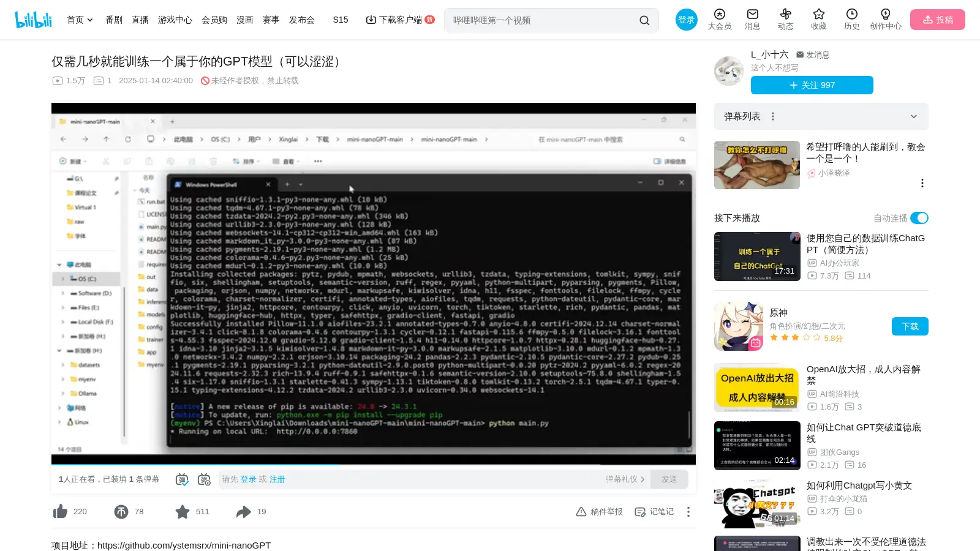Go to 番剧 section
This screenshot has width=980, height=551.
tap(114, 20)
